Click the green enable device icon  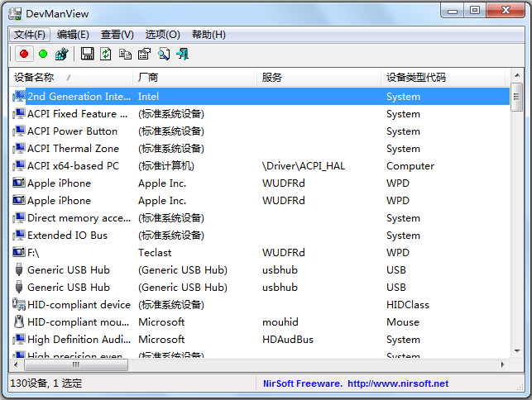click(x=43, y=55)
